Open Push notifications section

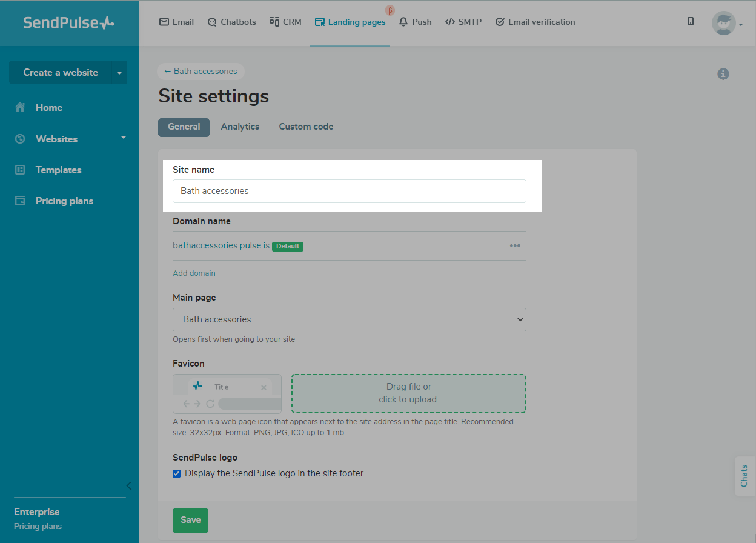pos(415,22)
